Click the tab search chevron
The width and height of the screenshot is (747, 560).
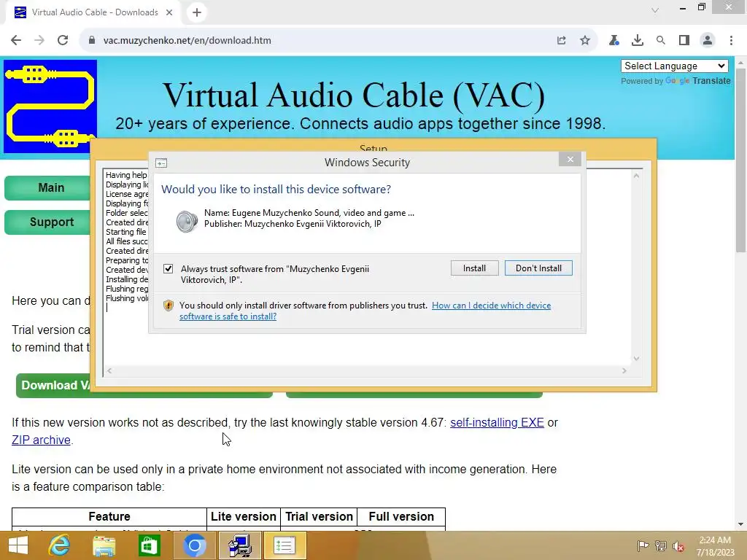tap(655, 10)
